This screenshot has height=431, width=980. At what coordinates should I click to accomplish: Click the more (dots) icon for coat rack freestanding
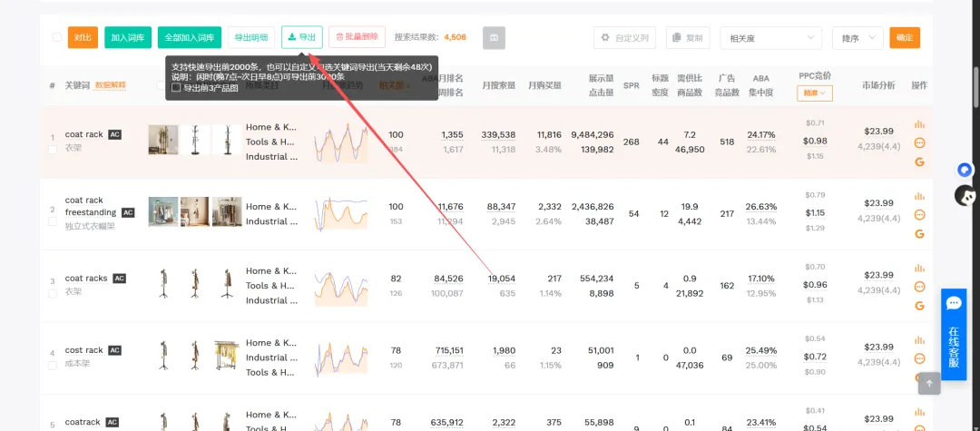click(x=919, y=215)
